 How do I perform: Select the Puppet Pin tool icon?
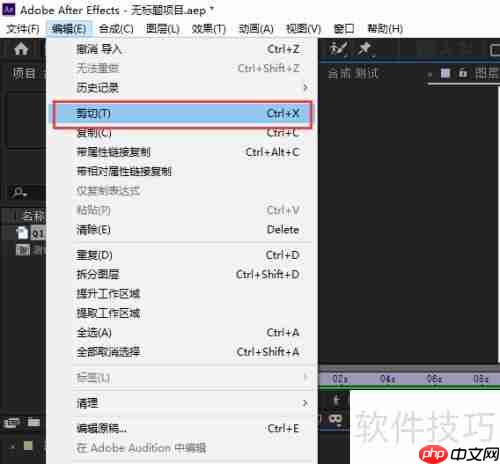[365, 49]
